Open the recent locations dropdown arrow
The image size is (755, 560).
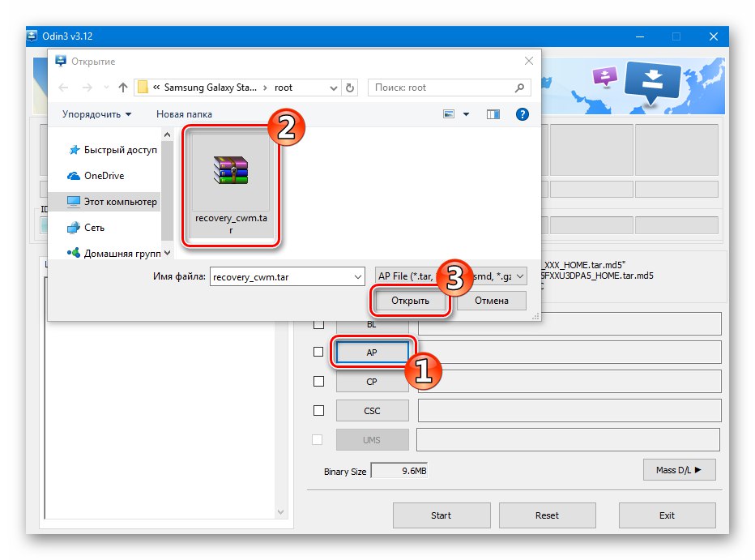coord(106,88)
